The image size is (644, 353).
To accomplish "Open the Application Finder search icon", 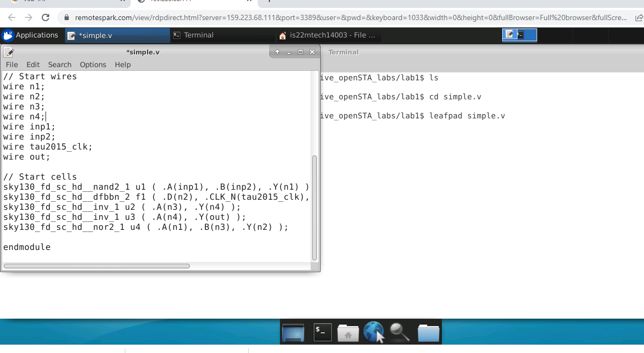I will coord(398,332).
